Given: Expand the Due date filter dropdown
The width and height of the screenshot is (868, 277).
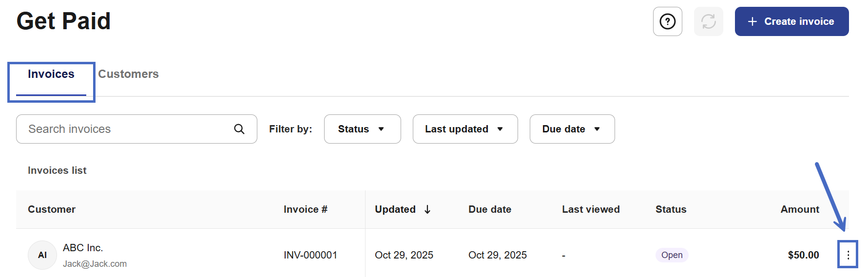Looking at the screenshot, I should click(x=572, y=129).
